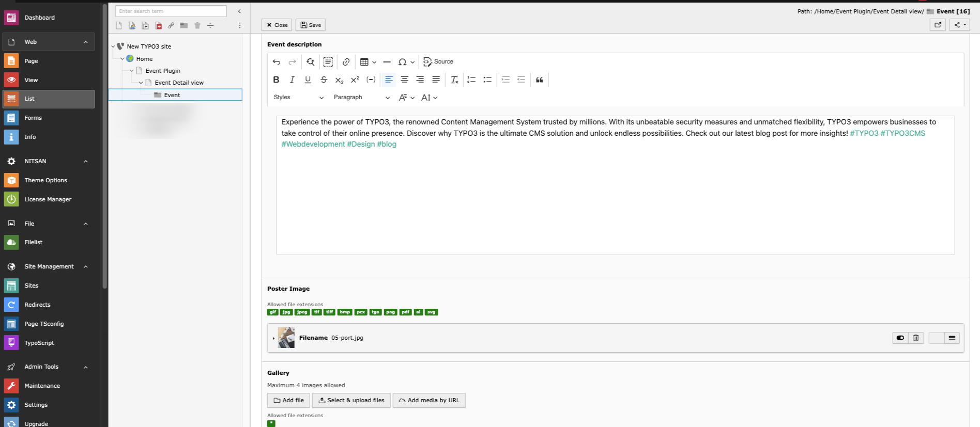Open the TypoScript module
The height and width of the screenshot is (427, 980).
[39, 343]
